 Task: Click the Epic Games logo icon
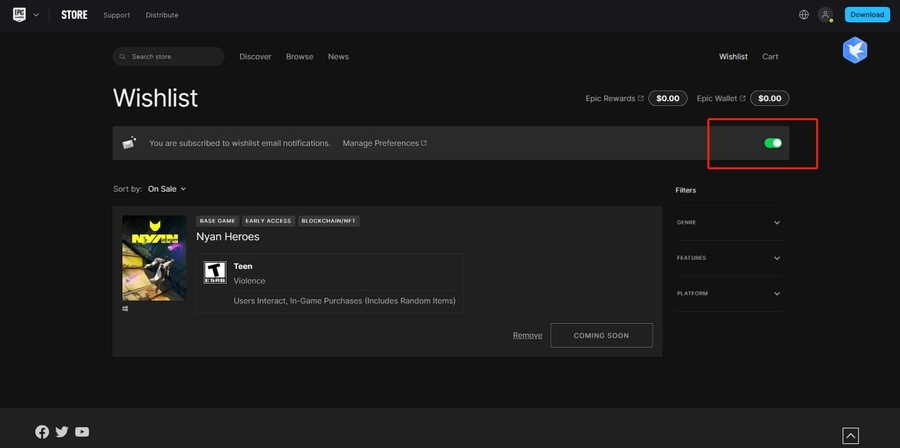click(x=19, y=15)
